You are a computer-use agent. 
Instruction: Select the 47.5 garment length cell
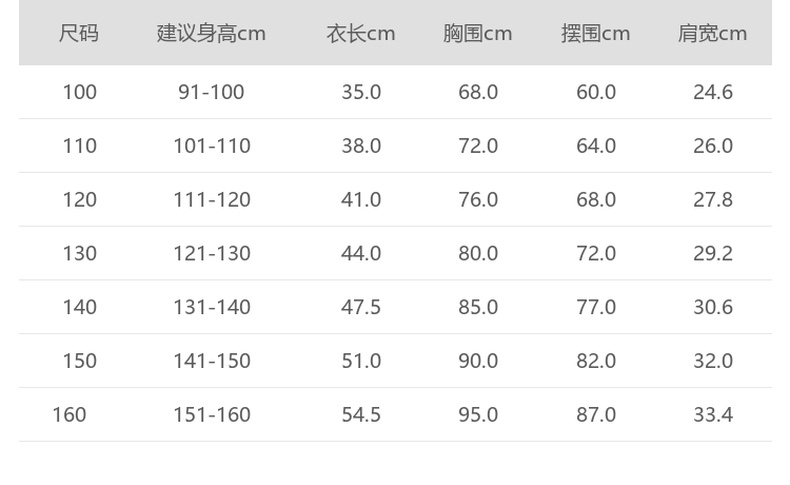coord(361,307)
